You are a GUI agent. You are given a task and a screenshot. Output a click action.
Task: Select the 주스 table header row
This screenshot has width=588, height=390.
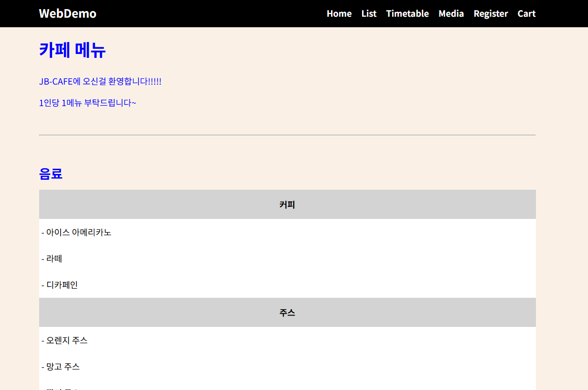[287, 313]
